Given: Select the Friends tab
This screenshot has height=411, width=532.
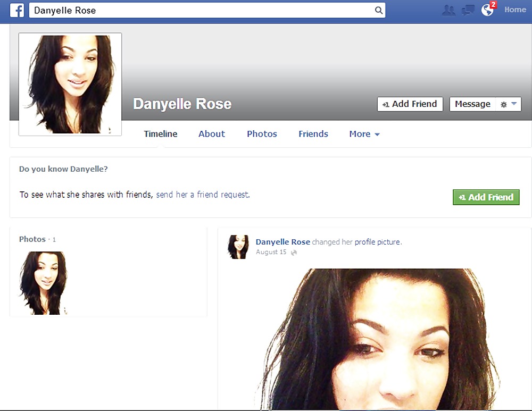Looking at the screenshot, I should (x=313, y=134).
